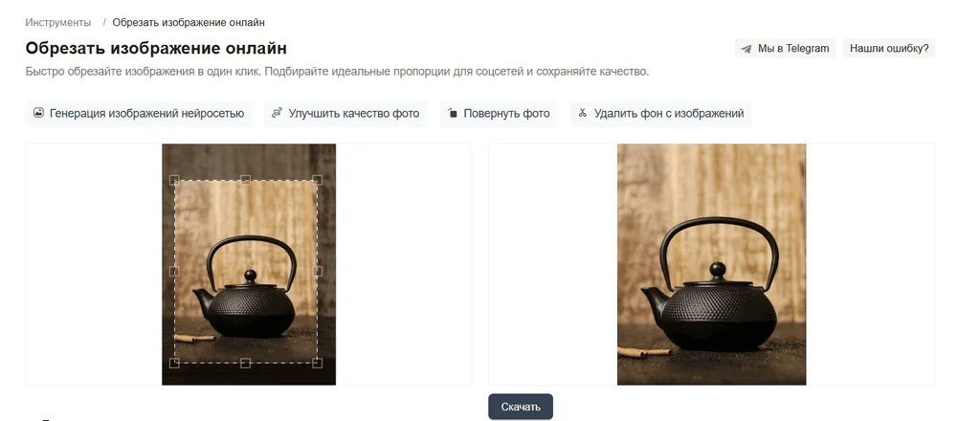
Task: Click the improve photo quality icon
Action: pos(277,113)
